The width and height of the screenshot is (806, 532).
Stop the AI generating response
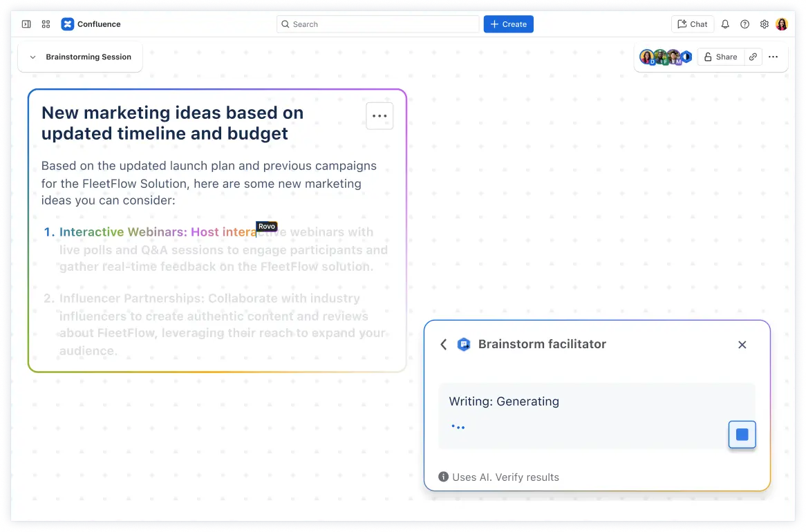click(742, 435)
